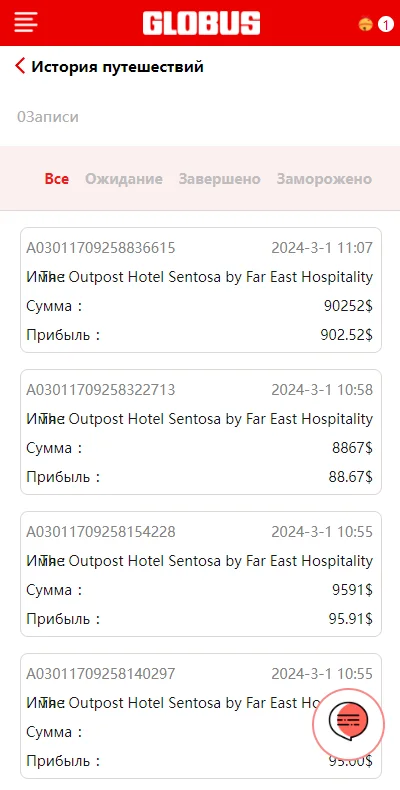Select the Все tab
The image size is (400, 790).
[57, 179]
